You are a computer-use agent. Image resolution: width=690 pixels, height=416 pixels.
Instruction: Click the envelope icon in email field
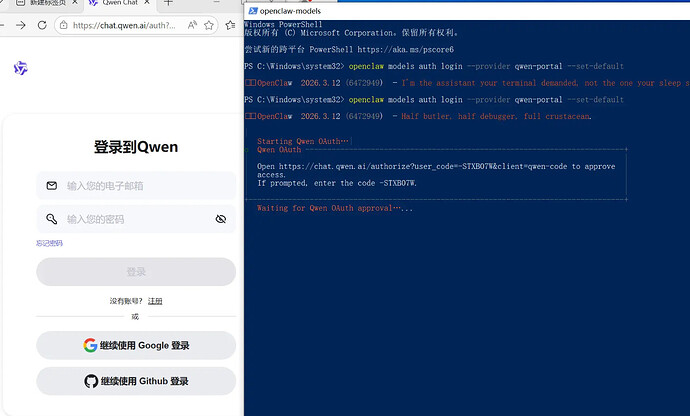(x=51, y=186)
